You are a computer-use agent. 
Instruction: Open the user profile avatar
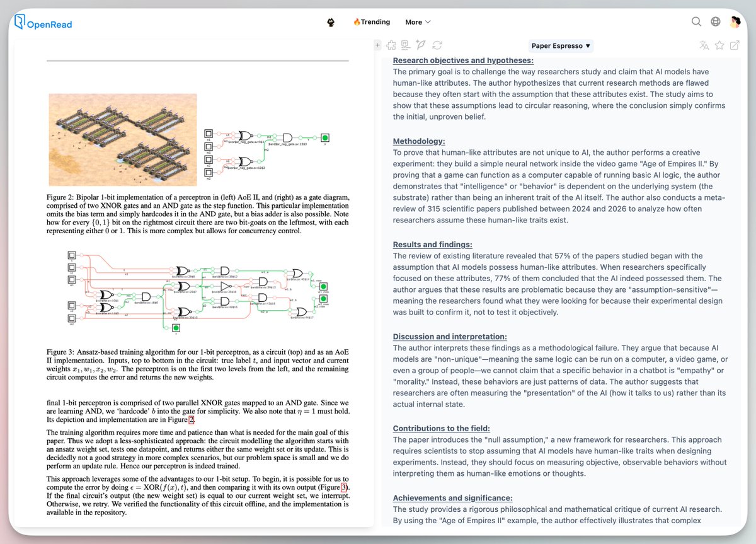coord(735,22)
